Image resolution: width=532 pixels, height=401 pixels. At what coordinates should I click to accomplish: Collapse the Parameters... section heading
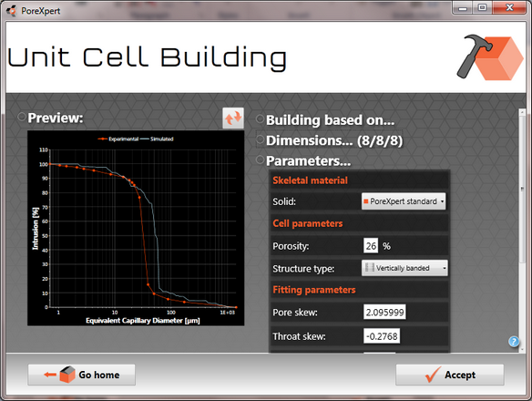(309, 161)
